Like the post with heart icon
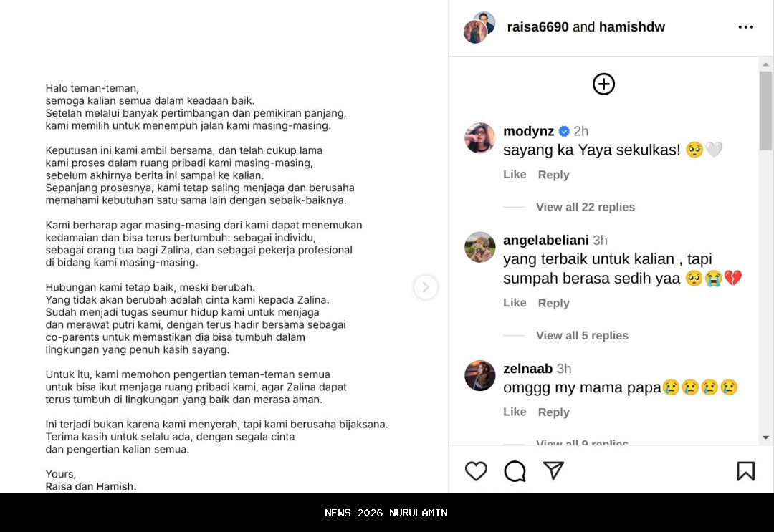Screen dimensions: 774x532 476,471
